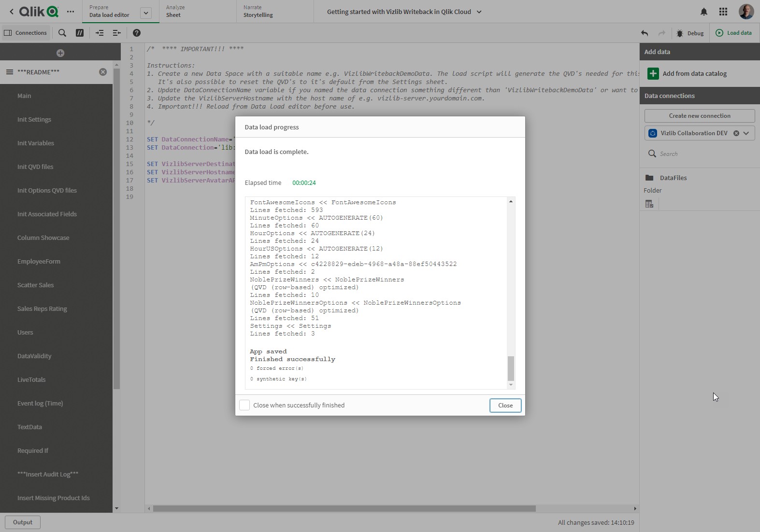Open the EmployeeForm section
Screen dimensions: 760x532
click(x=56, y=261)
